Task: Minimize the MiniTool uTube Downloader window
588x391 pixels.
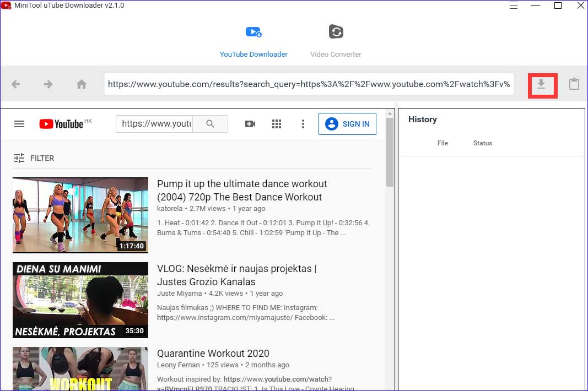Action: click(x=536, y=6)
